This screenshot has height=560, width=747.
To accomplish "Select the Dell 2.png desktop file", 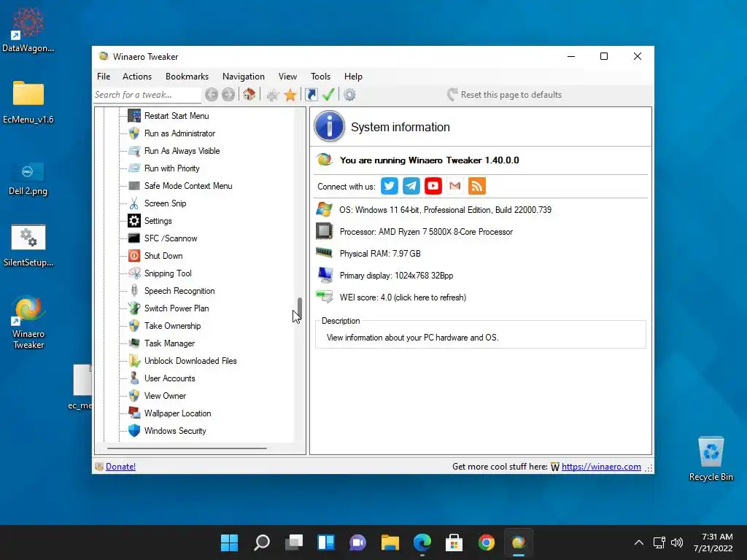I will (x=28, y=179).
